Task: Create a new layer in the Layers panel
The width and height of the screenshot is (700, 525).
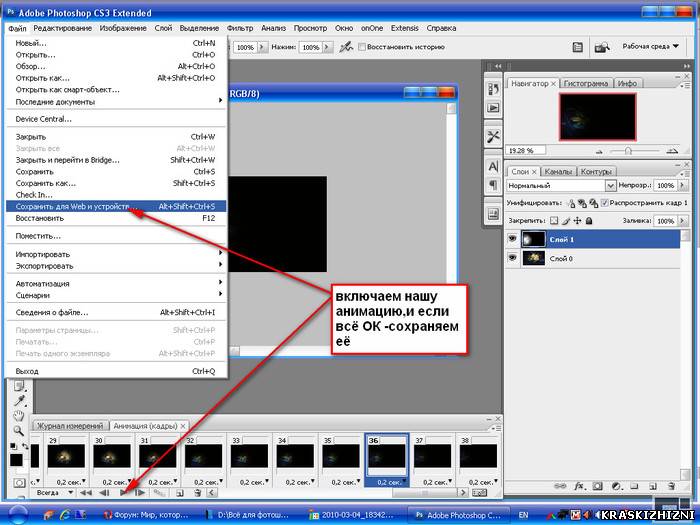Action: point(653,486)
